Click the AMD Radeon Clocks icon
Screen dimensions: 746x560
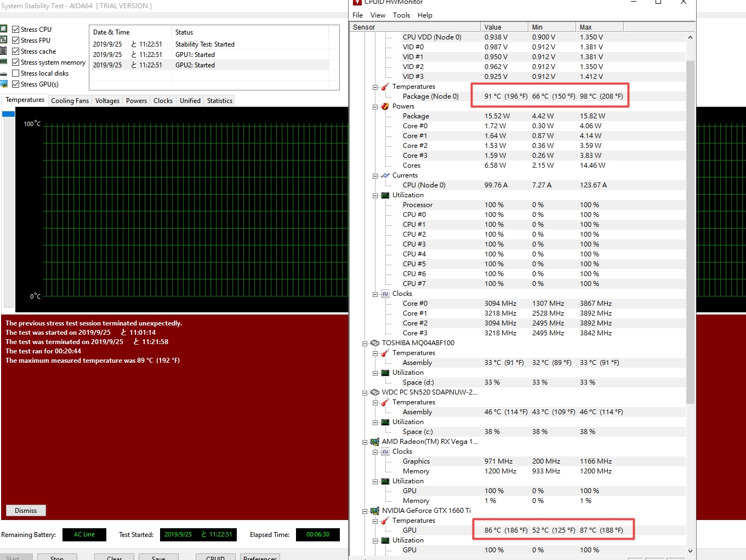385,452
